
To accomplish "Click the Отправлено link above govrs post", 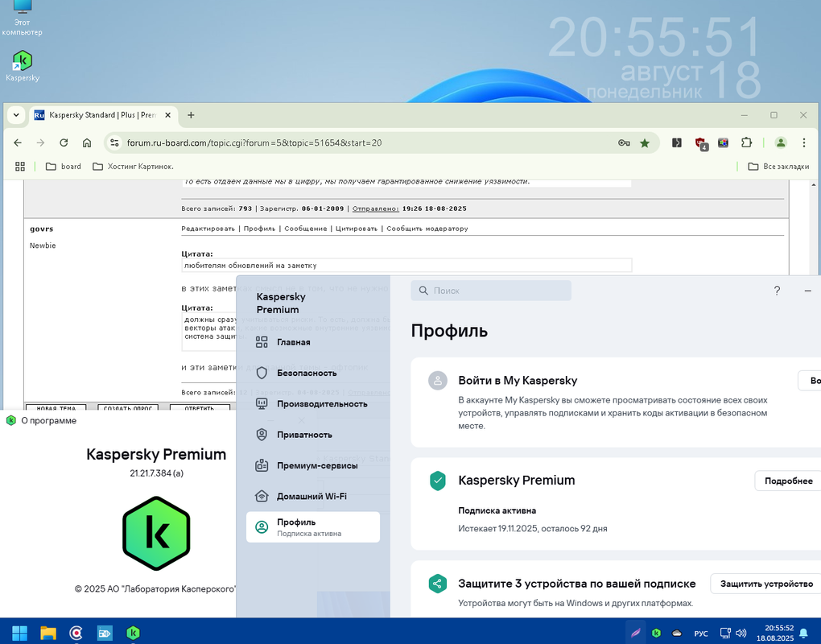I will (375, 208).
